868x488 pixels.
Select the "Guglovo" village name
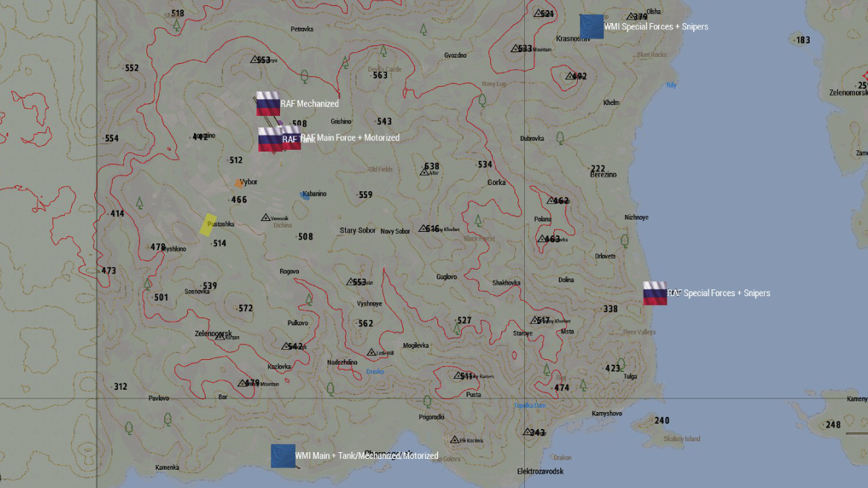pos(447,277)
